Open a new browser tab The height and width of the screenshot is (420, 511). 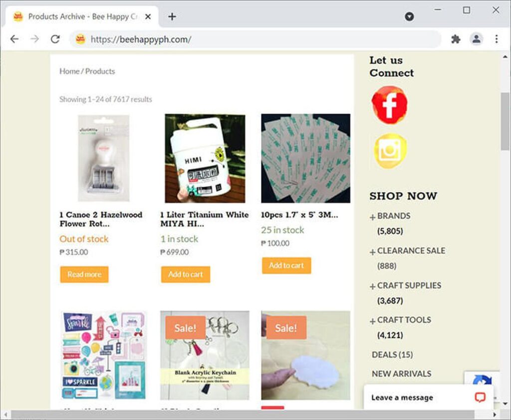172,16
